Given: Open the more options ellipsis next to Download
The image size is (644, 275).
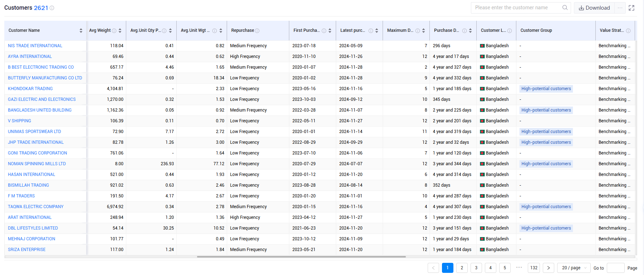Looking at the screenshot, I should [620, 8].
